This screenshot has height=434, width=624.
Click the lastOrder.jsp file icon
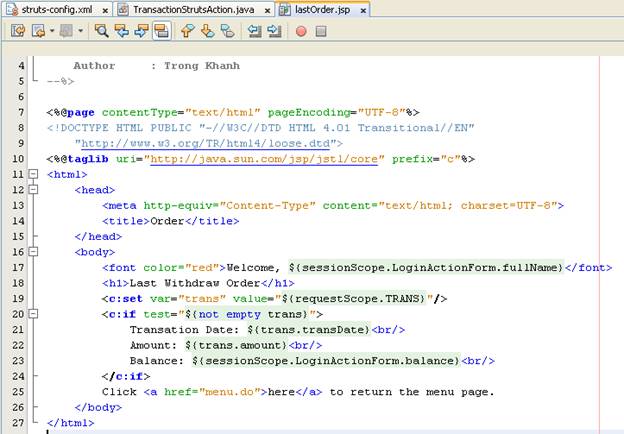(285, 9)
